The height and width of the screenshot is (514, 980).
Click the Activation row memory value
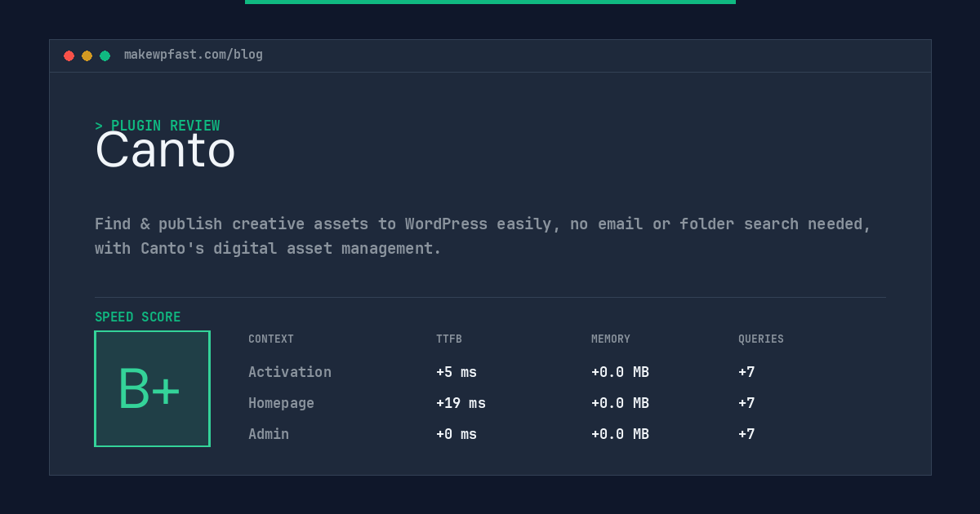(x=620, y=372)
